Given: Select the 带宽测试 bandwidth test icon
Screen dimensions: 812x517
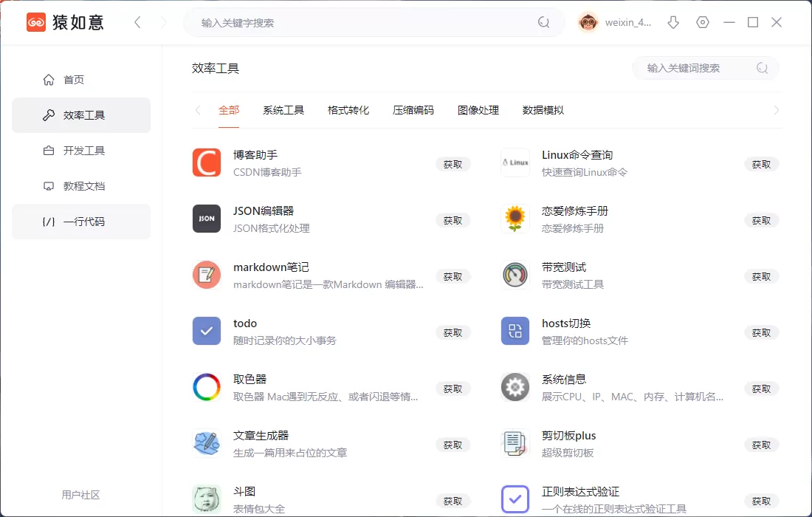Looking at the screenshot, I should (515, 275).
